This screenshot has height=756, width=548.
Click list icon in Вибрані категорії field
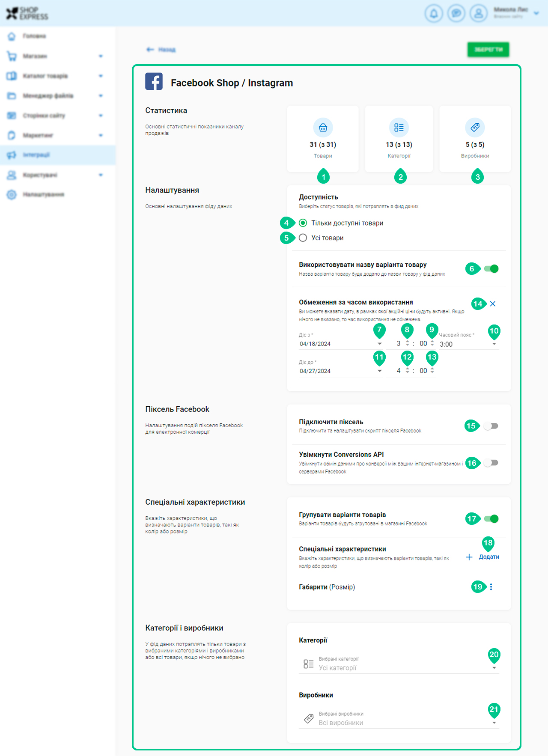coord(308,664)
